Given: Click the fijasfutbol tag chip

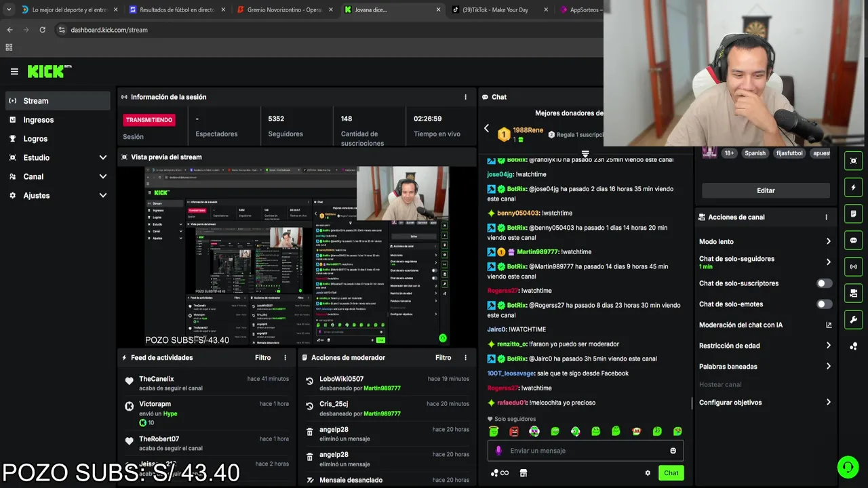Looking at the screenshot, I should pyautogui.click(x=789, y=153).
